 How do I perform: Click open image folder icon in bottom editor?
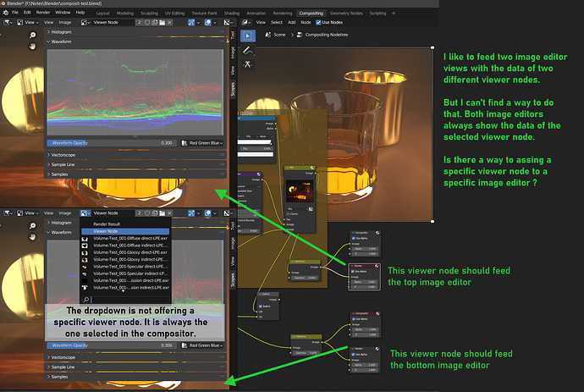[162, 213]
